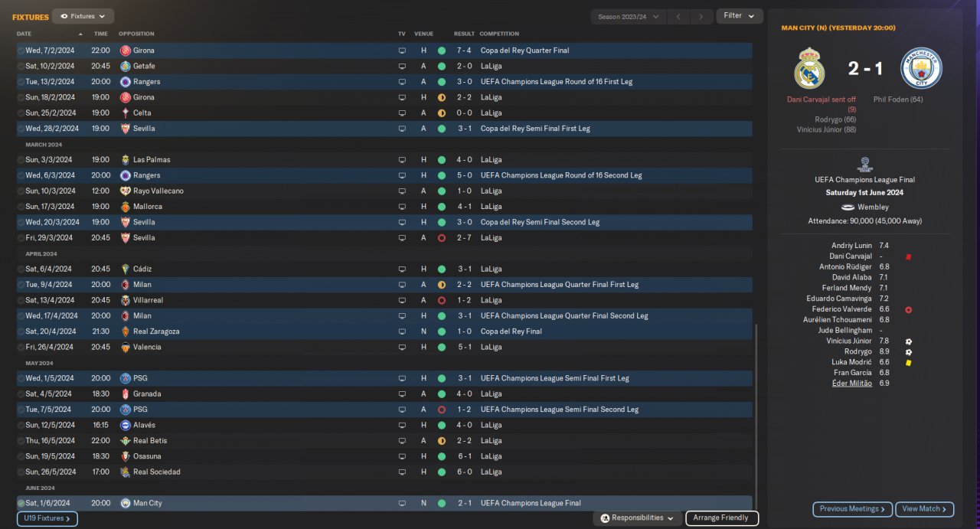
Task: Click the Arrange Friendly button
Action: (x=722, y=518)
